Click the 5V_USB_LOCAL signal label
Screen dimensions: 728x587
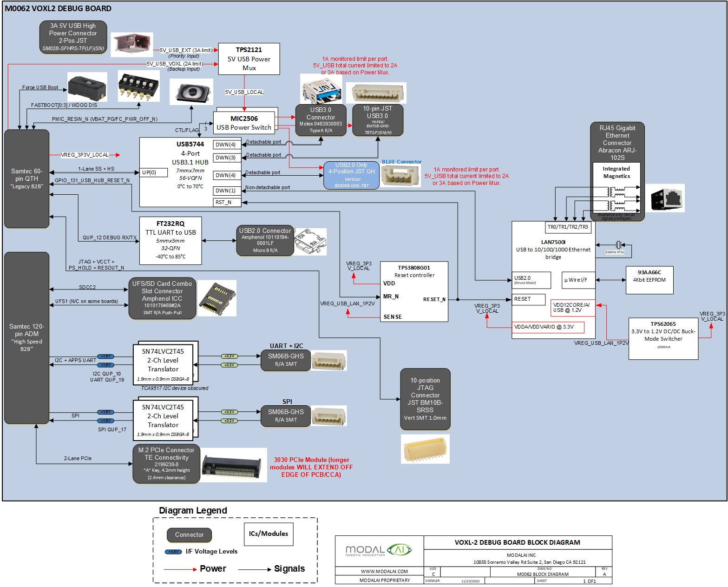click(244, 92)
